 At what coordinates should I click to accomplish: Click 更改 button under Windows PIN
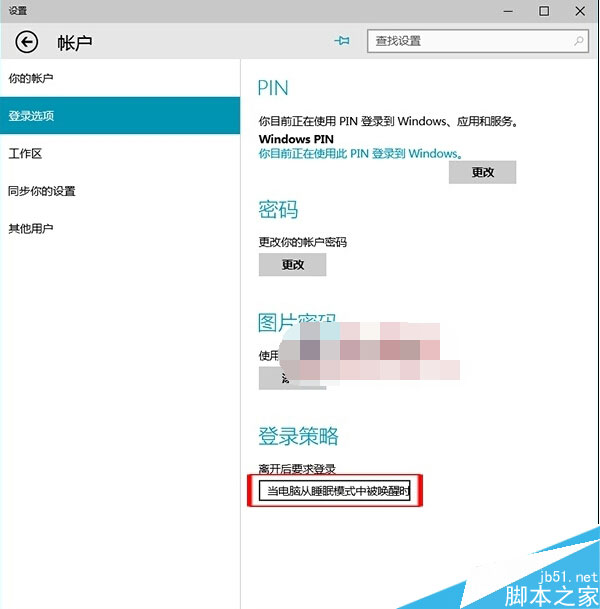coord(482,172)
